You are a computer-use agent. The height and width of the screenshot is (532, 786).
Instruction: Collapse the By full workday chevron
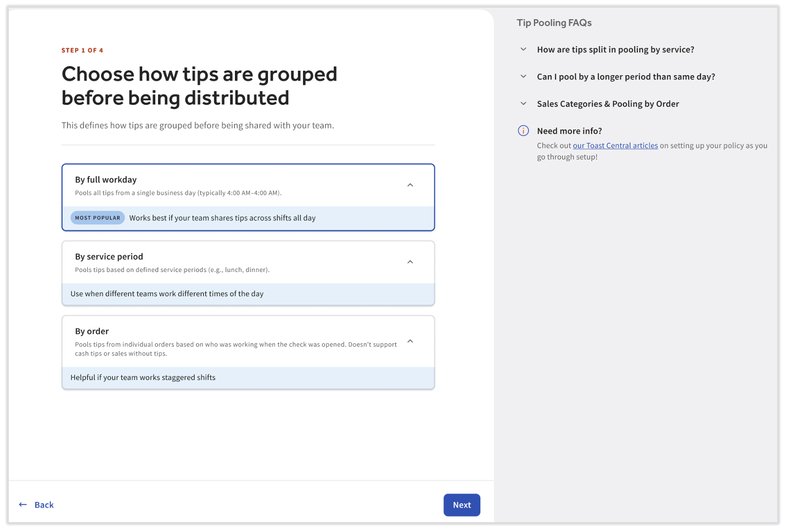point(410,185)
